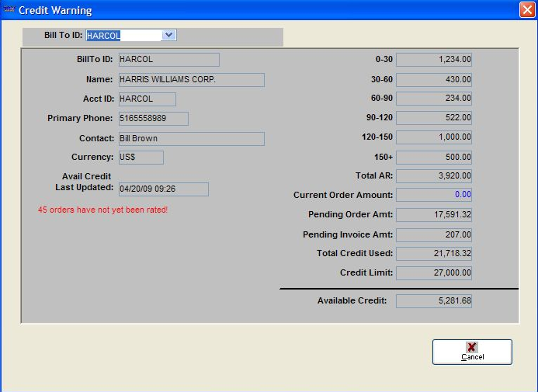The height and width of the screenshot is (392, 538).
Task: Click the 150+ aging amount field
Action: click(x=433, y=157)
